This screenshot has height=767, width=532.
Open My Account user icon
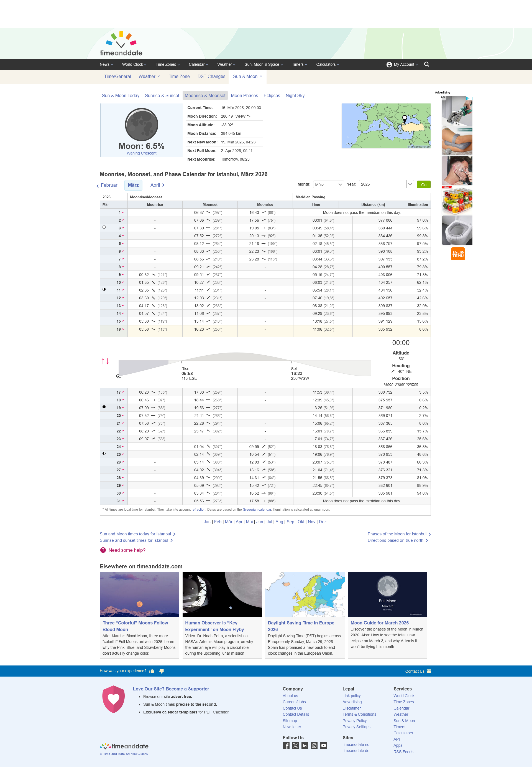[x=389, y=65]
